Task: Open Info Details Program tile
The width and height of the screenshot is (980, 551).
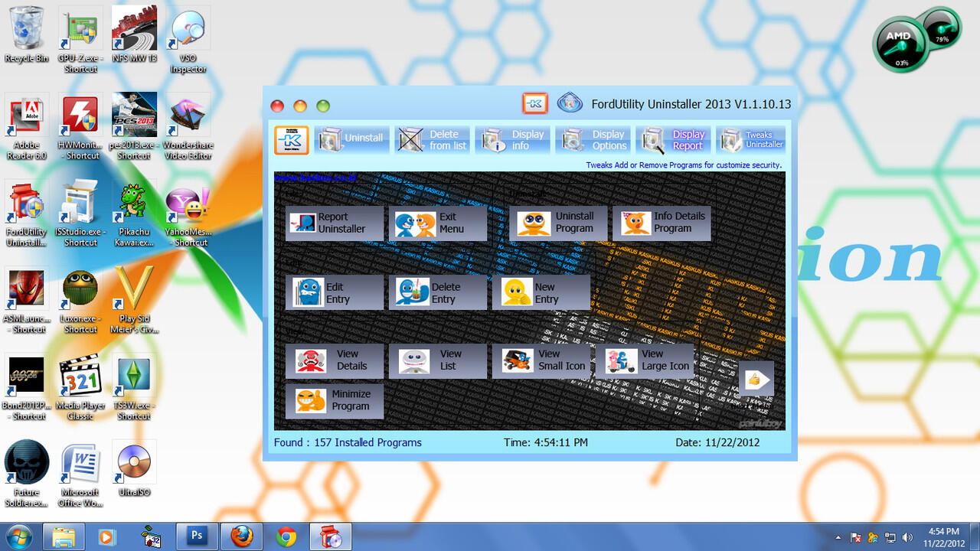Action: click(x=661, y=223)
